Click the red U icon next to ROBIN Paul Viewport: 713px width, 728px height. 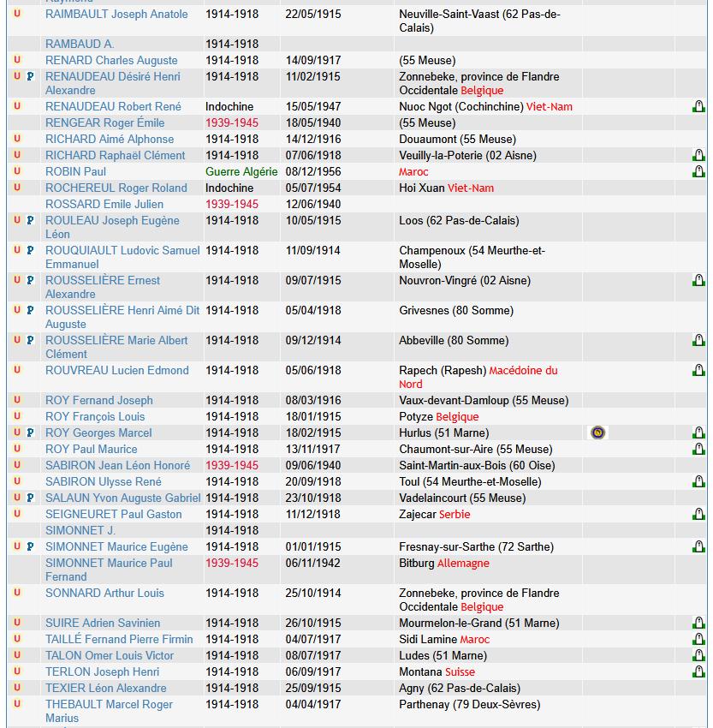point(17,172)
